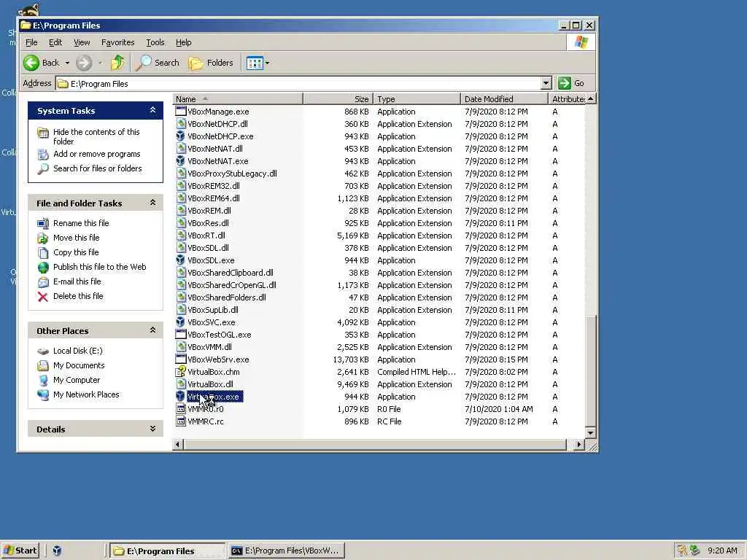Open Forward history dropdown arrow
This screenshot has height=560, width=747.
coord(100,63)
